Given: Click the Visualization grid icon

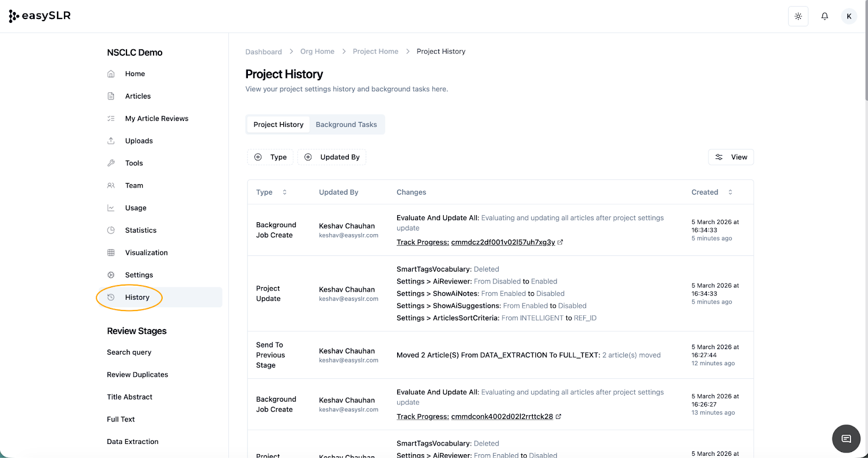Looking at the screenshot, I should tap(111, 253).
